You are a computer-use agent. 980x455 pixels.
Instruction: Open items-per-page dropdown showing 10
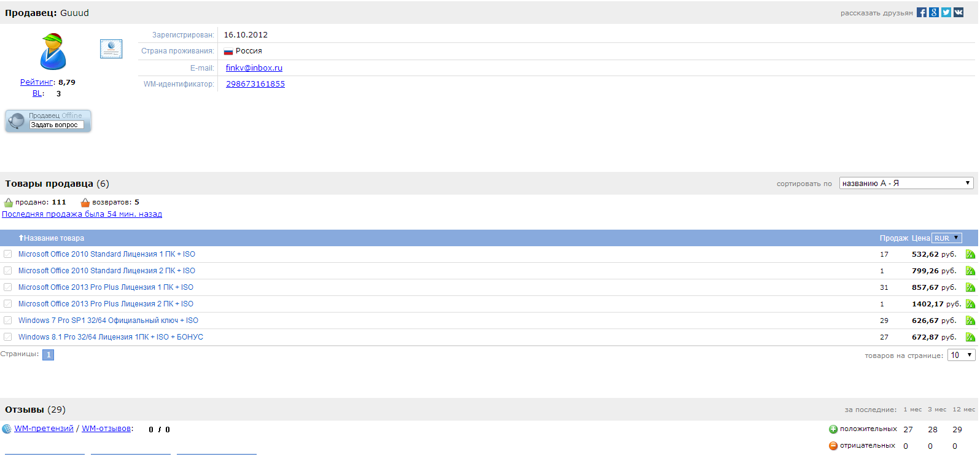(x=962, y=355)
